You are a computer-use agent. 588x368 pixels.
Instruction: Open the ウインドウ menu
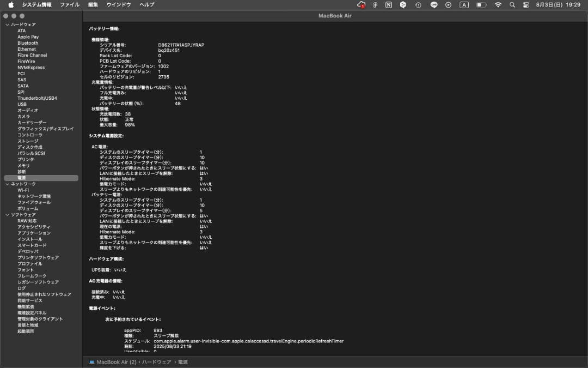[118, 4]
